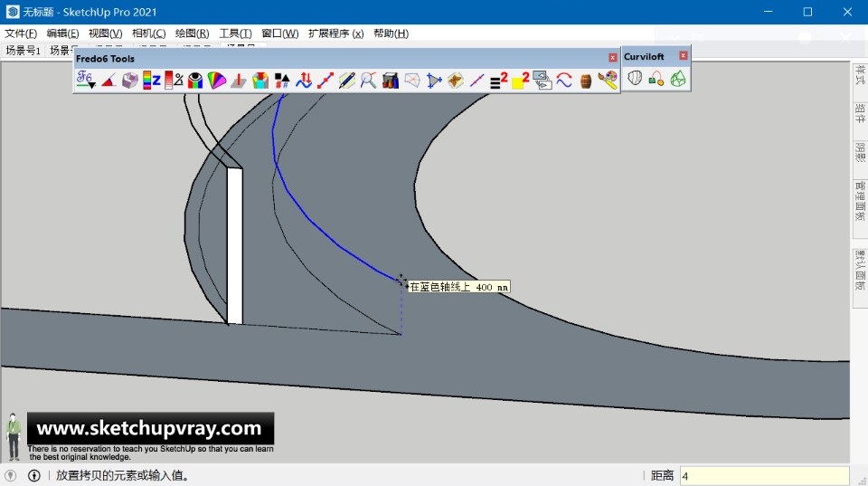Viewport: 868px width, 486px height.
Task: Open the 扩展程序 (x) menu
Action: [336, 33]
